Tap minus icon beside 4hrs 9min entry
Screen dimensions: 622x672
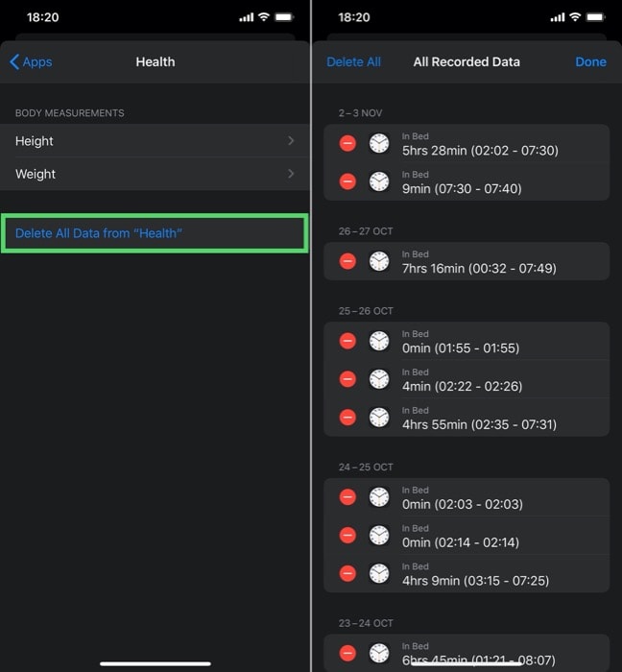click(x=347, y=573)
